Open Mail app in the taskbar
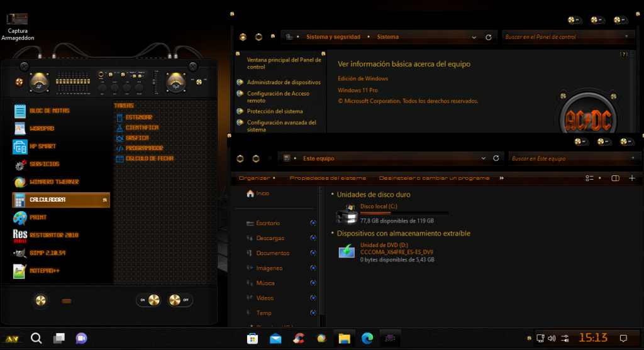Image resolution: width=644 pixels, height=350 pixels. (275, 339)
